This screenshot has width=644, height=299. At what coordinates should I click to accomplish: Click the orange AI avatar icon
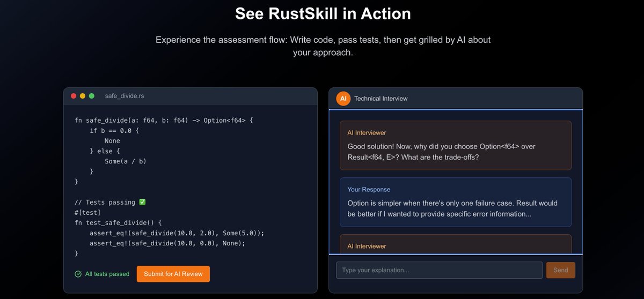tap(343, 99)
